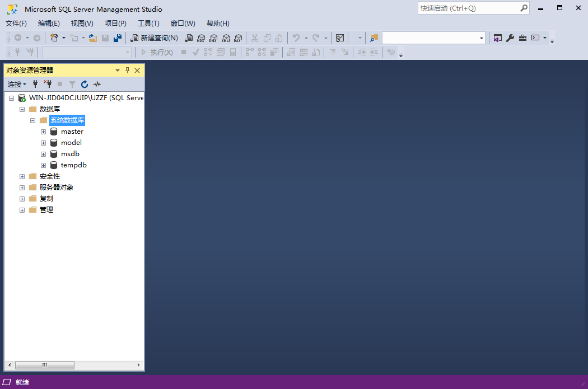Click the Solution Explorer window icon

pos(498,38)
